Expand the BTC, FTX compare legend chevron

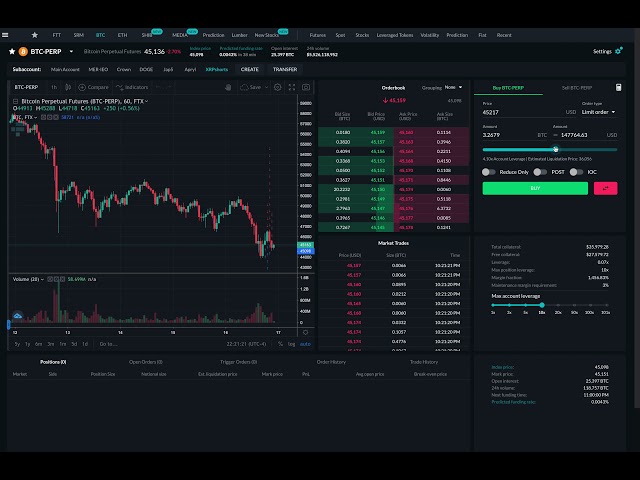tap(36, 118)
